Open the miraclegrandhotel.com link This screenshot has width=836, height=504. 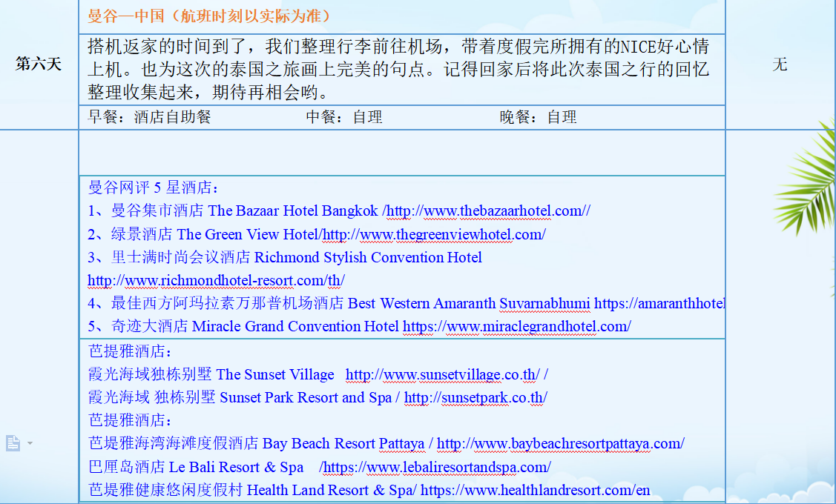(516, 326)
